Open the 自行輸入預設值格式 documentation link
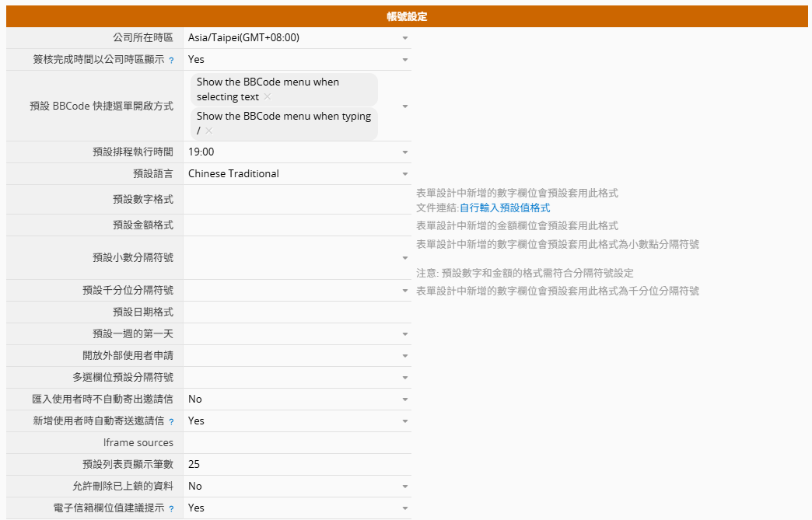Screen dimensions: 812x520 (x=504, y=208)
